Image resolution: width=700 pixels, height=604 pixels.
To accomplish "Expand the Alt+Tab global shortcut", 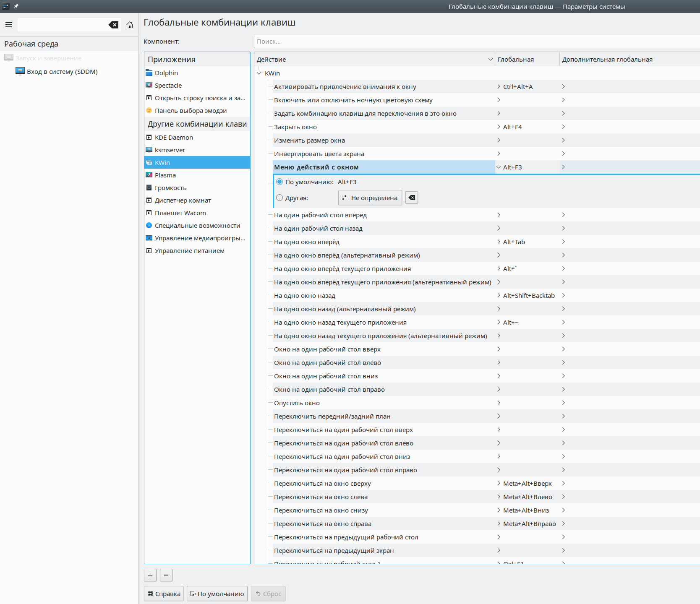I will click(499, 242).
